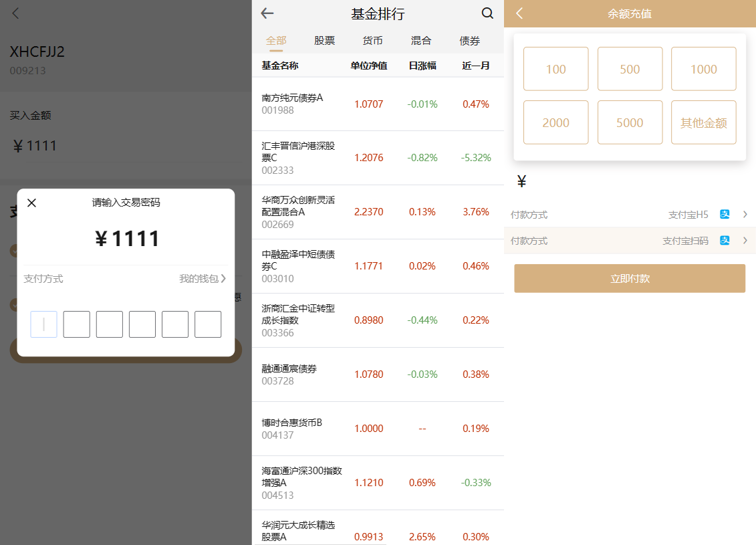756x545 pixels.
Task: Open 我的钱包 payment method selector
Action: pos(202,279)
